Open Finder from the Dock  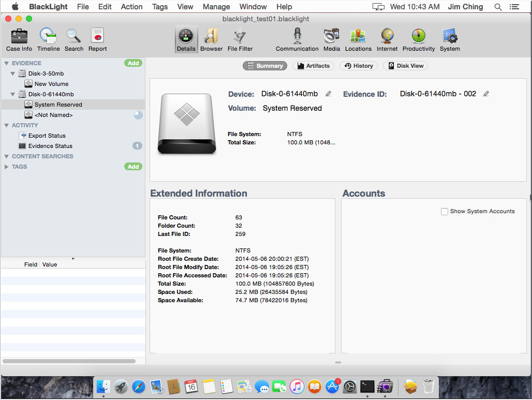[x=103, y=387]
